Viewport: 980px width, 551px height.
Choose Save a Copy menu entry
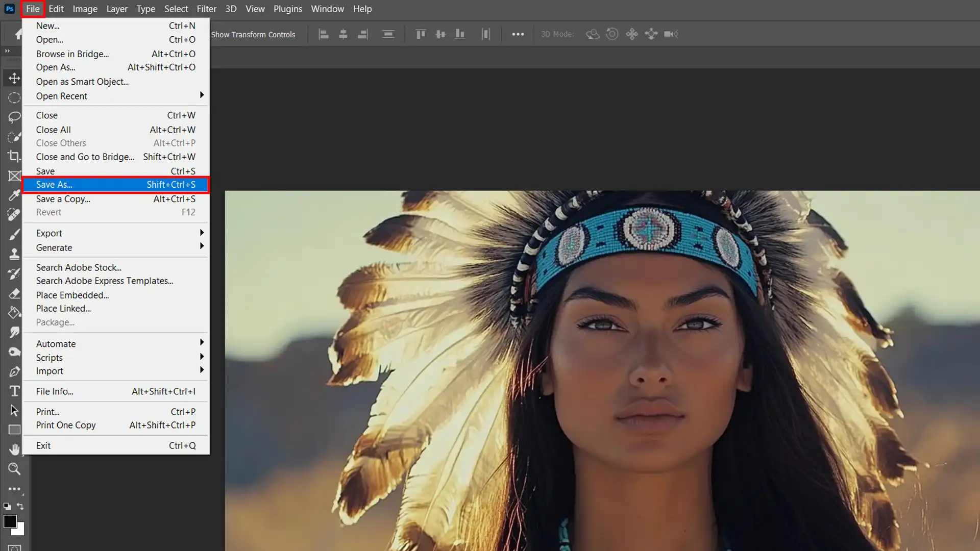[115, 199]
